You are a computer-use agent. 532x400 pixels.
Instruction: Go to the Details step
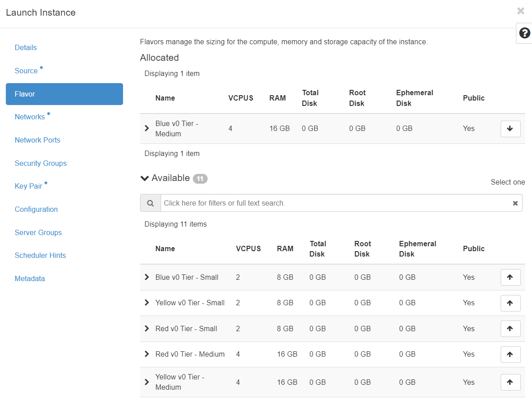(x=26, y=47)
